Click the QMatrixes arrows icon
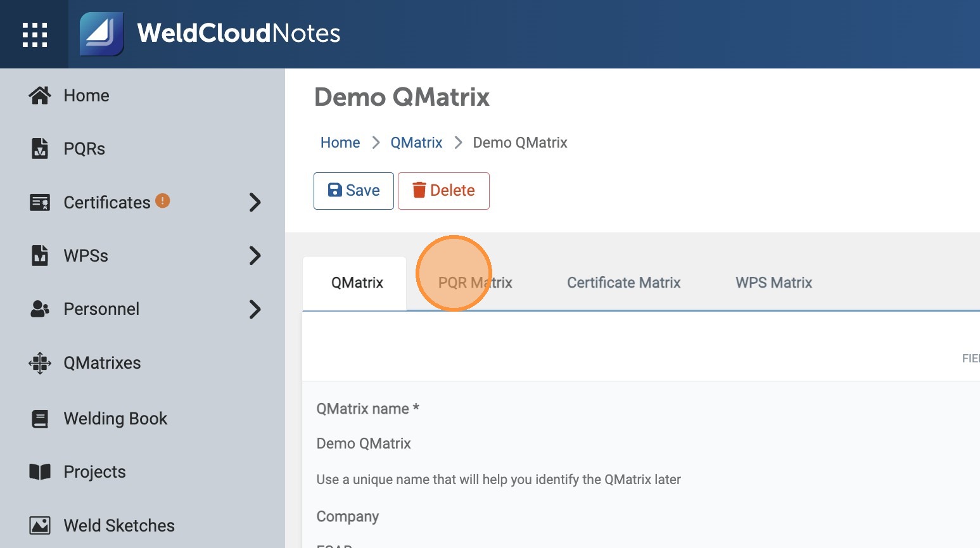Screen dimensions: 980x548 [x=40, y=363]
